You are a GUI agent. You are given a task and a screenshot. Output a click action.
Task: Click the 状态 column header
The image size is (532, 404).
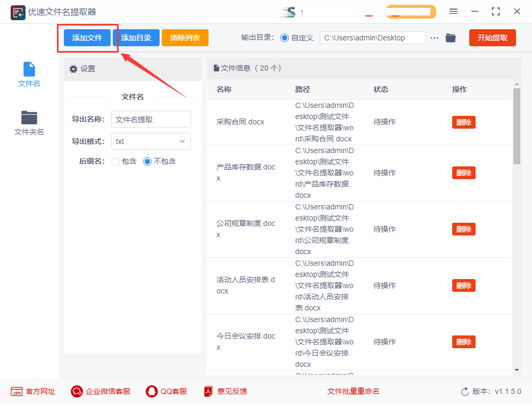point(381,89)
